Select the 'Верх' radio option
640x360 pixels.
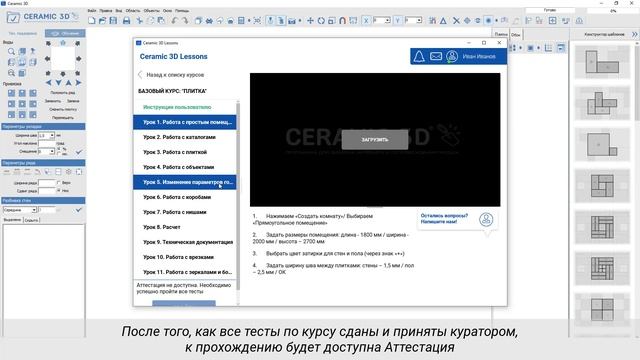(x=59, y=182)
